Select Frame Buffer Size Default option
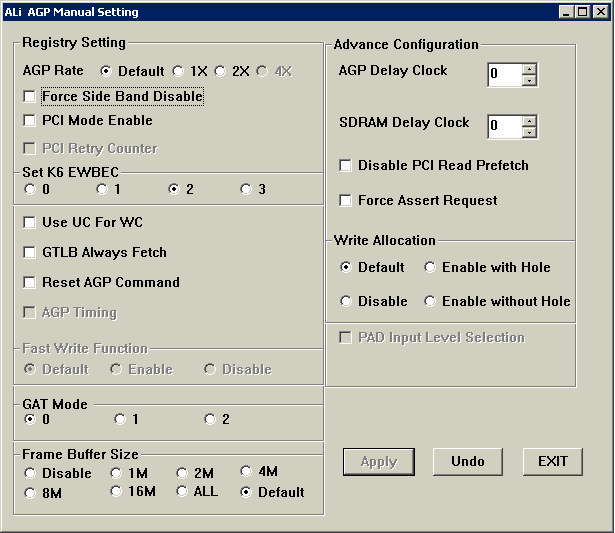Image resolution: width=615 pixels, height=533 pixels. (x=246, y=492)
